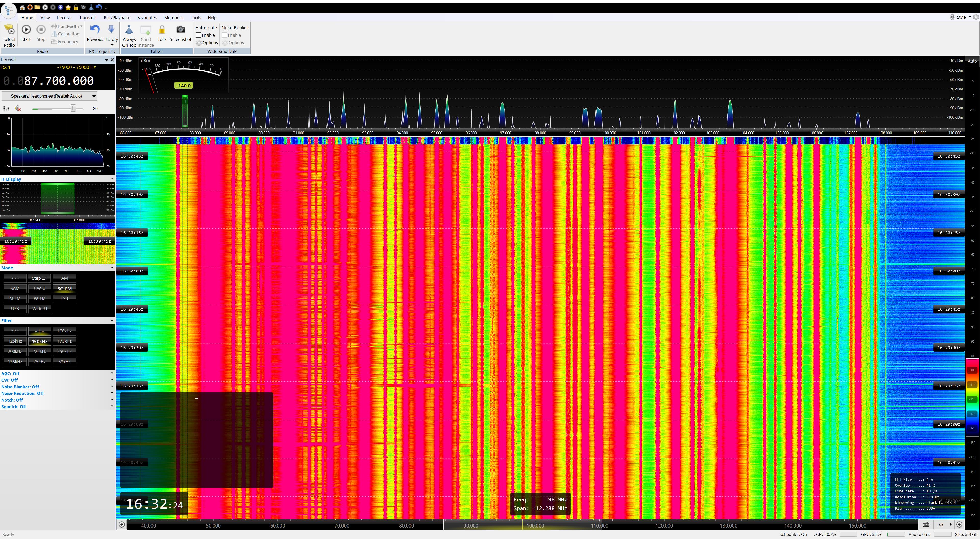Click the volume slider handle
This screenshot has height=539, width=980.
73,109
